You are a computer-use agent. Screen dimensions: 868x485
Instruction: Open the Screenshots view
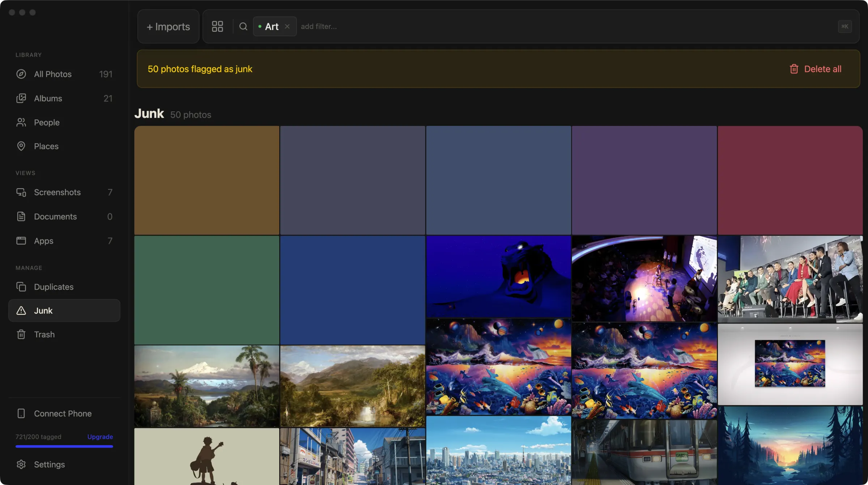(x=64, y=192)
